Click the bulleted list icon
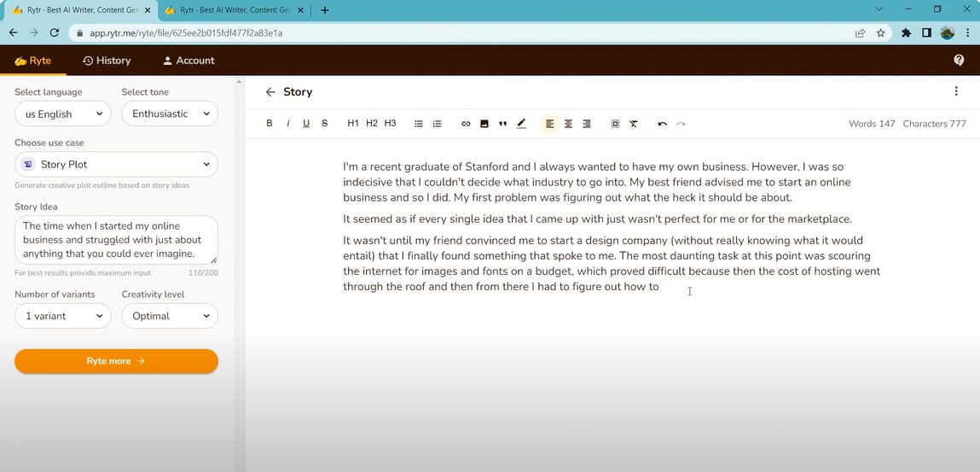980x472 pixels. click(419, 124)
